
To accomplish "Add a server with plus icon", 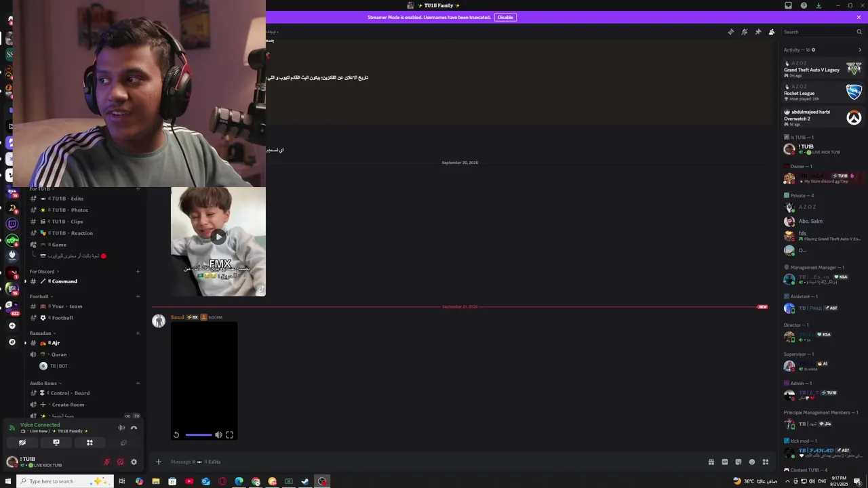I will [12, 326].
